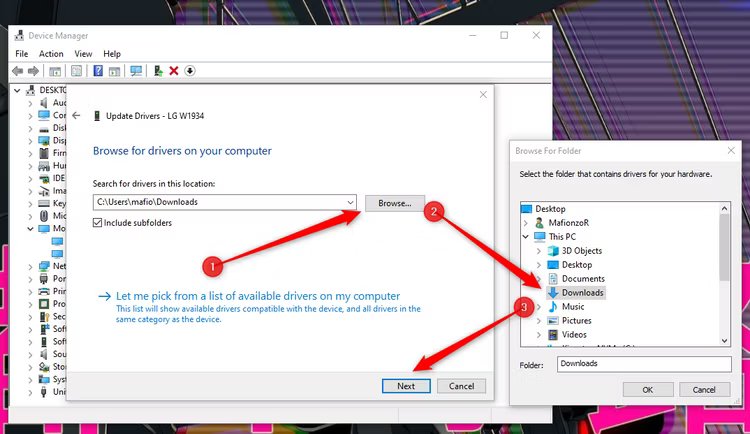Click the Disable device down-arrow toolbar icon
The image size is (750, 434).
pos(190,71)
